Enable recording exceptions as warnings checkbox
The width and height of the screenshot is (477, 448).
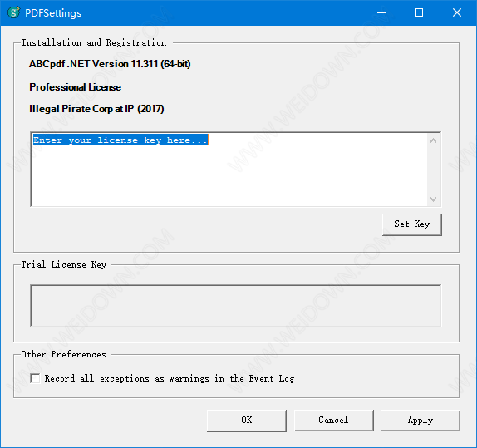point(35,379)
